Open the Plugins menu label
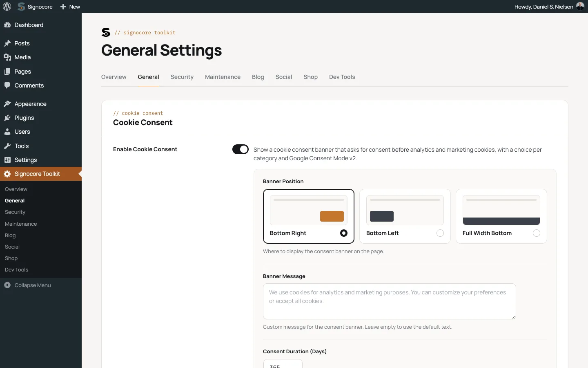588x368 pixels. coord(24,118)
